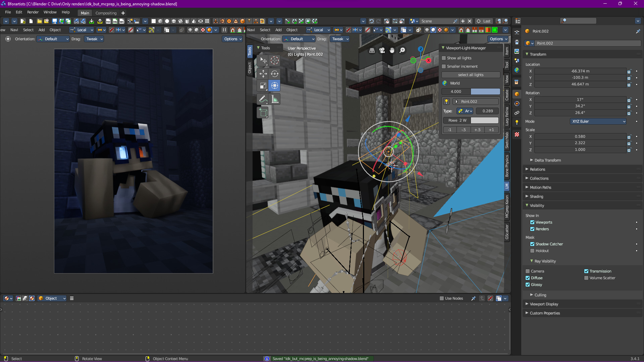
Task: Click the zoom magnifier viewport icon
Action: pos(402,50)
